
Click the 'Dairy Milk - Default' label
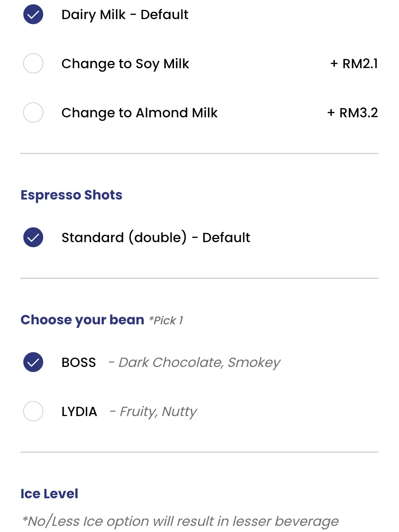coord(125,15)
